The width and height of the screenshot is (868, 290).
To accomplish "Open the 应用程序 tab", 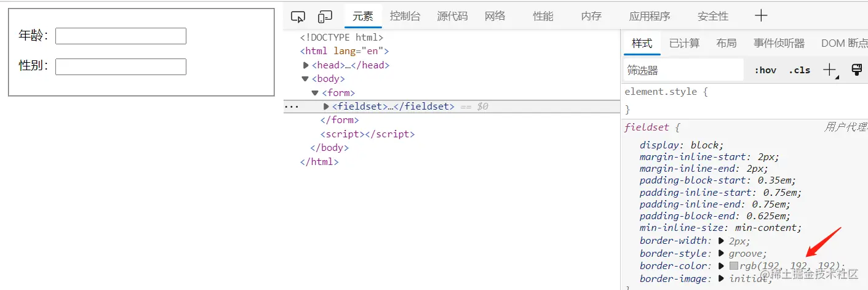I will tap(650, 17).
